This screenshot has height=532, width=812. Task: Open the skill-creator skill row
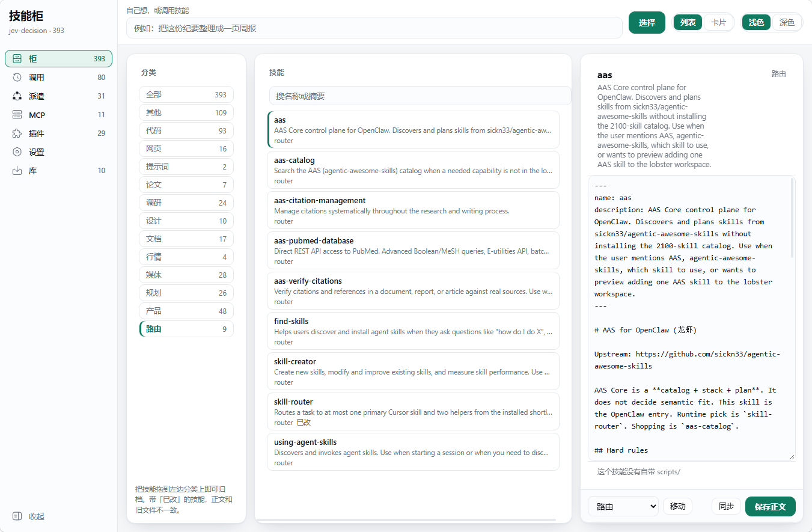[413, 371]
